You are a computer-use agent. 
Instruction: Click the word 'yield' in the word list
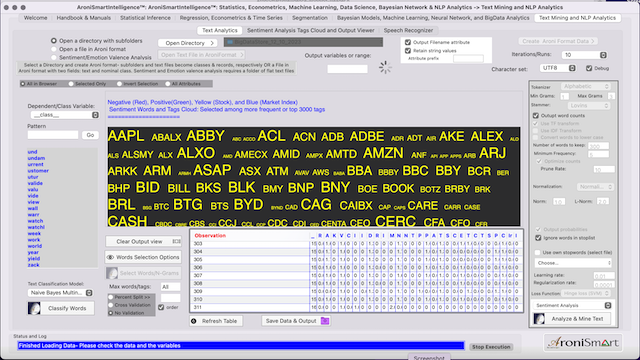(34, 259)
